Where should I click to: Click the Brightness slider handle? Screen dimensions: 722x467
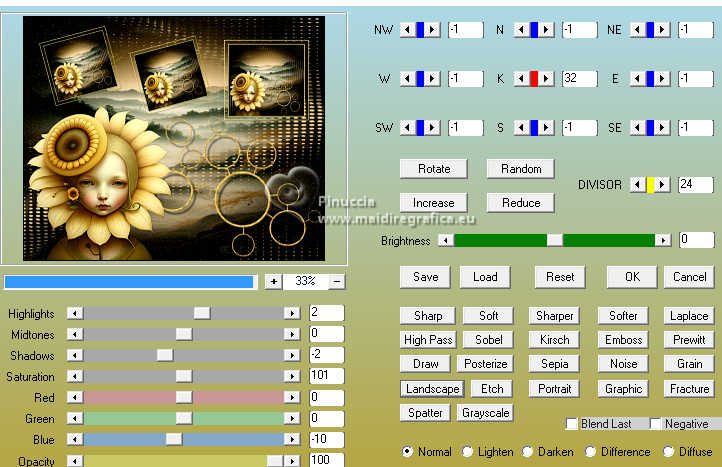coord(554,240)
